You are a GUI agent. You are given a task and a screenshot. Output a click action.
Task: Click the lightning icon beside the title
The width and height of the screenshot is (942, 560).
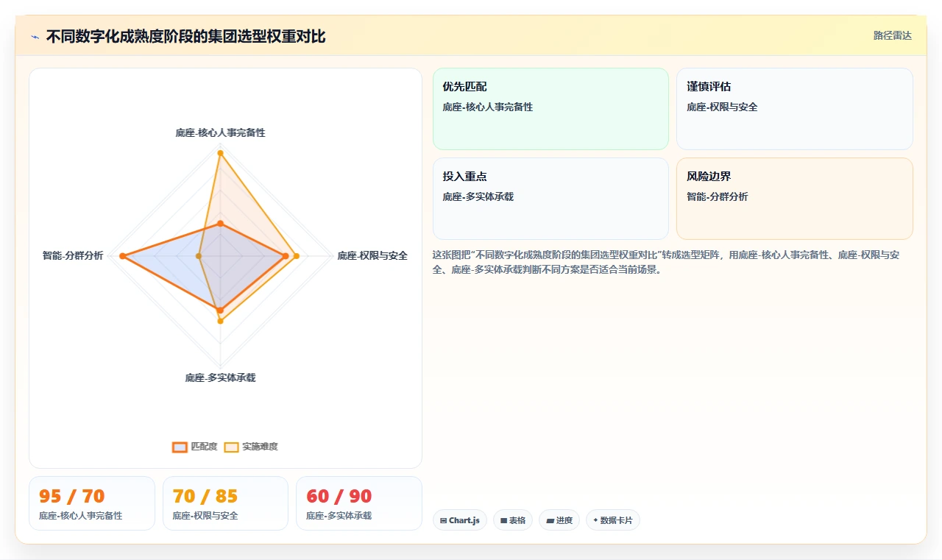tap(35, 37)
